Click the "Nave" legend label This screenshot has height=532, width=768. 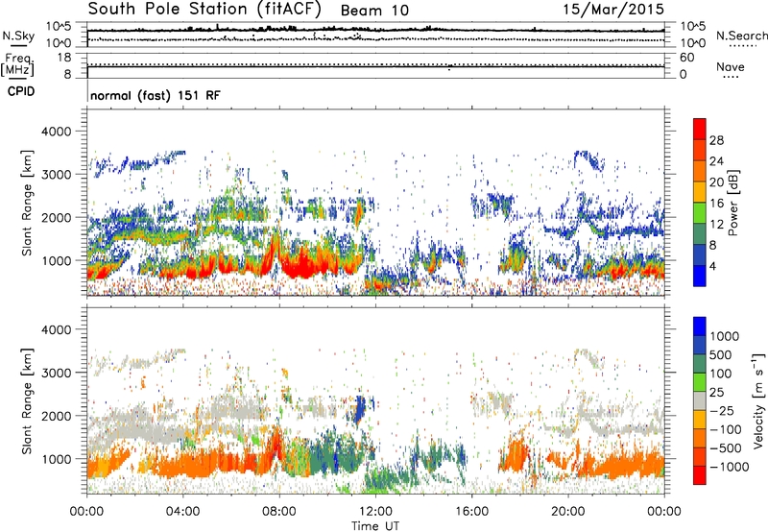pyautogui.click(x=731, y=66)
